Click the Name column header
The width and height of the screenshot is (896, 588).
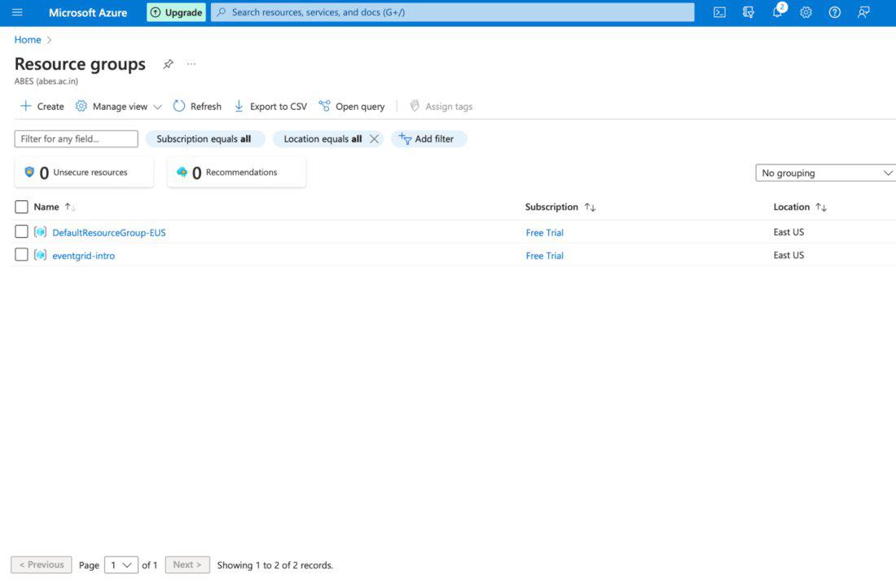coord(46,207)
